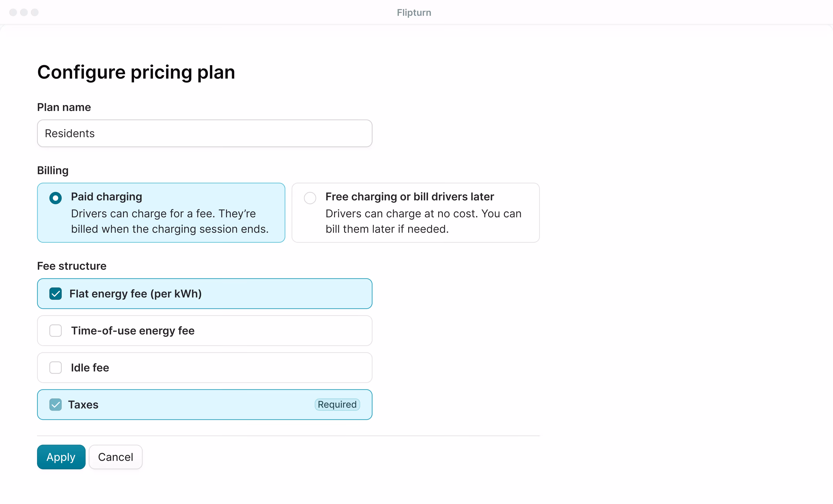The width and height of the screenshot is (833, 504).
Task: Click the leftmost traffic-light dot in the title bar
Action: 13,12
